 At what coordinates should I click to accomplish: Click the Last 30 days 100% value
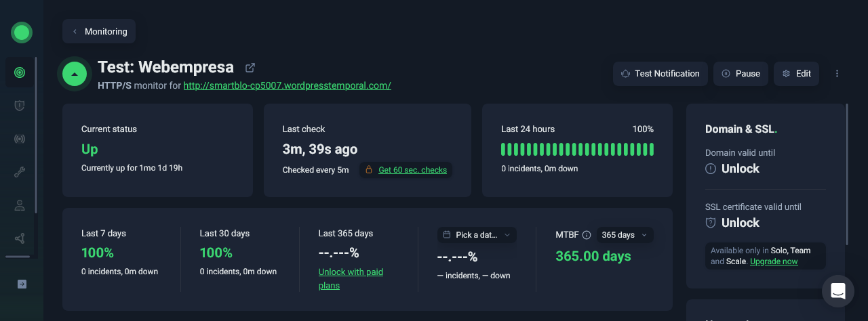point(216,253)
